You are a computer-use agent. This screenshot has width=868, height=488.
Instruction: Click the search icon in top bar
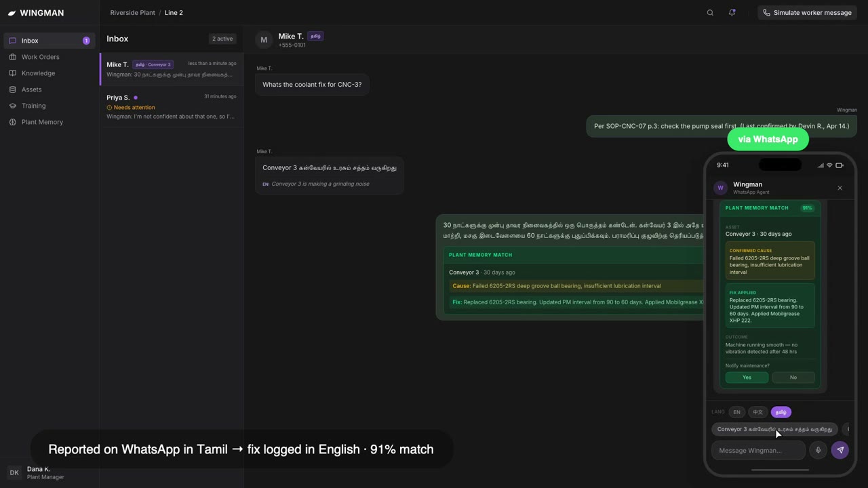710,13
